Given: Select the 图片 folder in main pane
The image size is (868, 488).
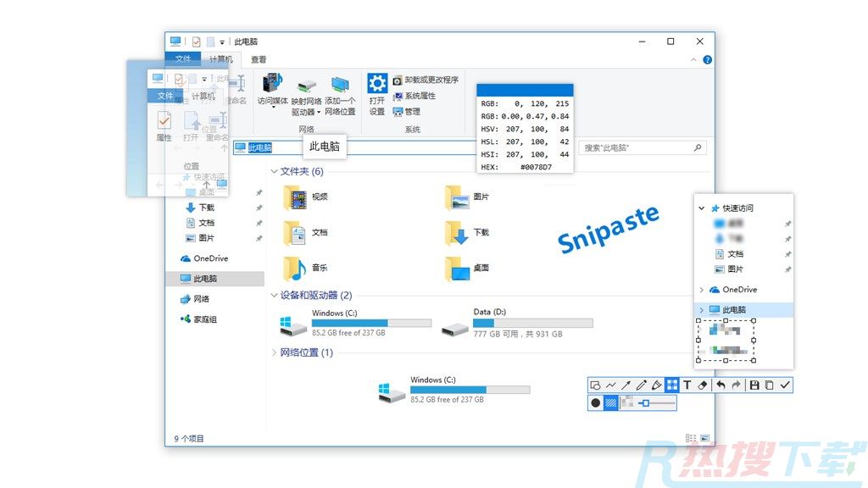Looking at the screenshot, I should point(467,197).
